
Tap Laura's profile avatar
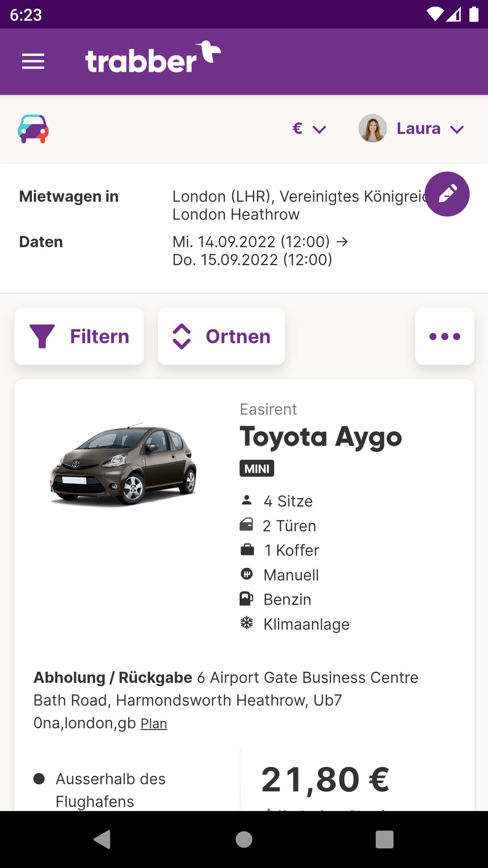[373, 128]
